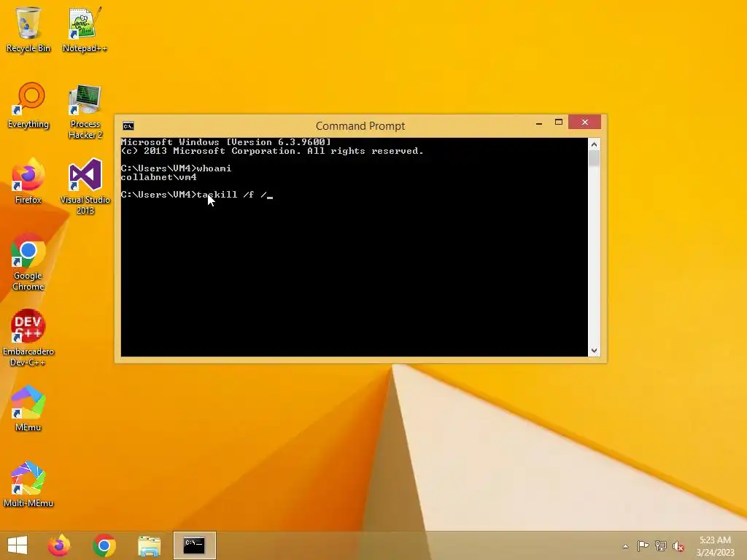Click the 'Microsoft Windows [Version 6.3.9600]' line
The width and height of the screenshot is (747, 560).
pos(226,142)
